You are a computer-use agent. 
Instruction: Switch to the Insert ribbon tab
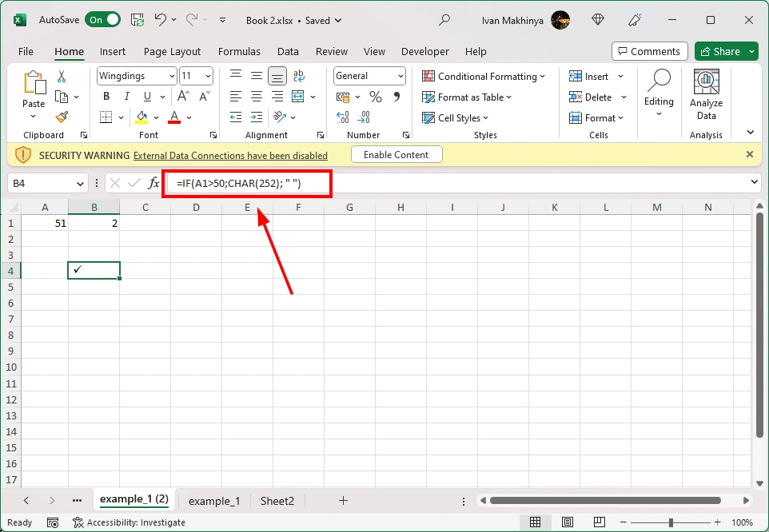coord(112,51)
